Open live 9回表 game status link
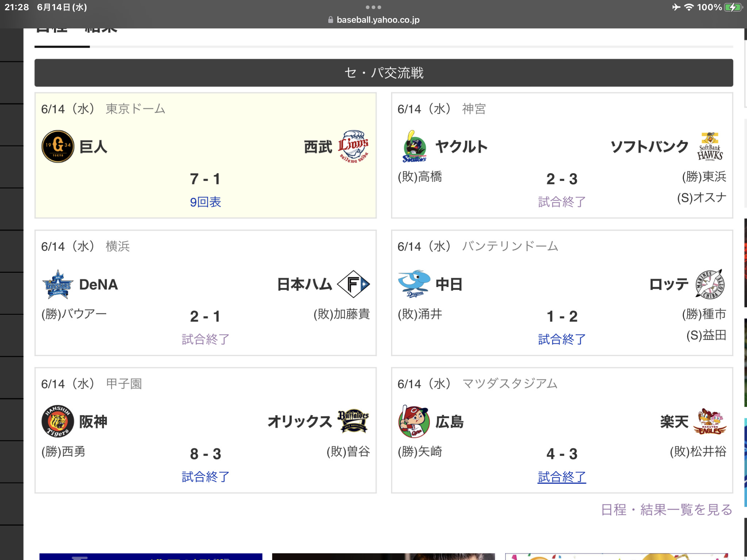Image resolution: width=747 pixels, height=560 pixels. [205, 202]
